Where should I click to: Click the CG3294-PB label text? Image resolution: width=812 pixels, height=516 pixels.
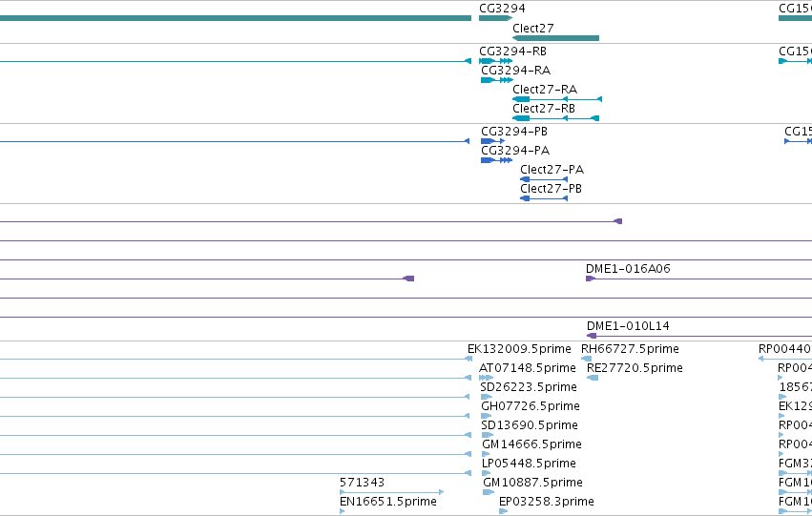pos(513,132)
